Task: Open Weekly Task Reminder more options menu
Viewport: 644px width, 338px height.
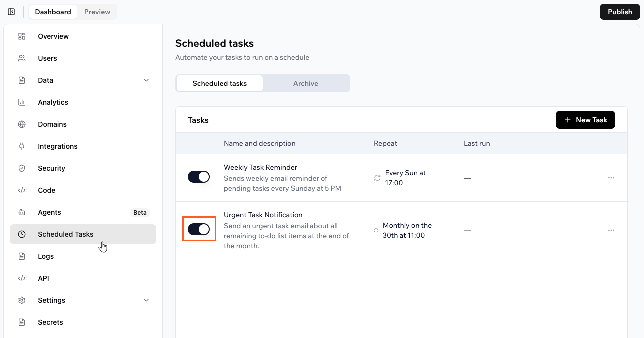Action: tap(611, 178)
